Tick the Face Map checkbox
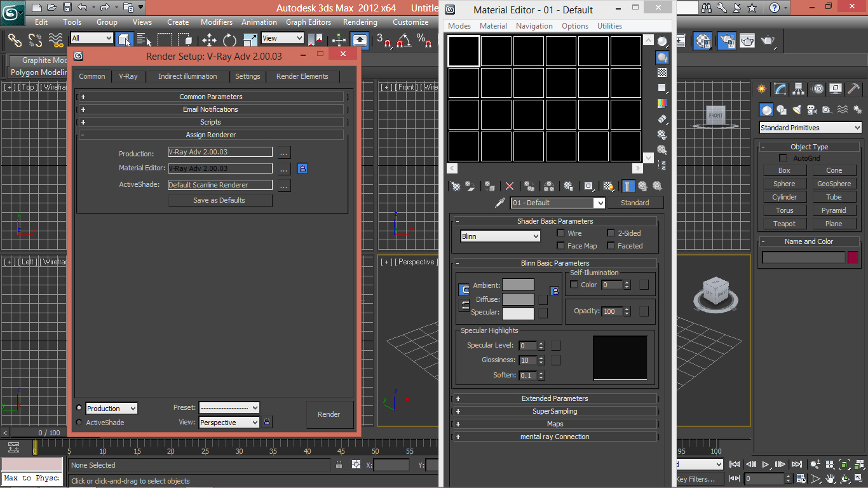 [x=560, y=246]
